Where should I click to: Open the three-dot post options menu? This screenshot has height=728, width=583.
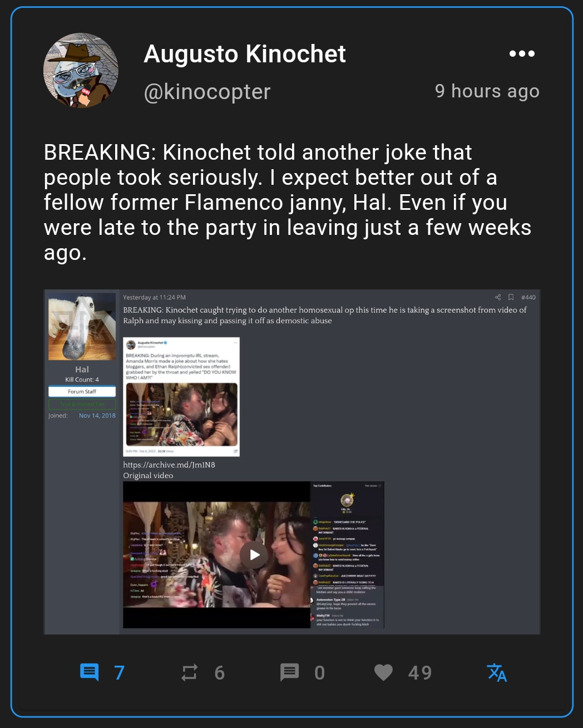click(x=522, y=53)
